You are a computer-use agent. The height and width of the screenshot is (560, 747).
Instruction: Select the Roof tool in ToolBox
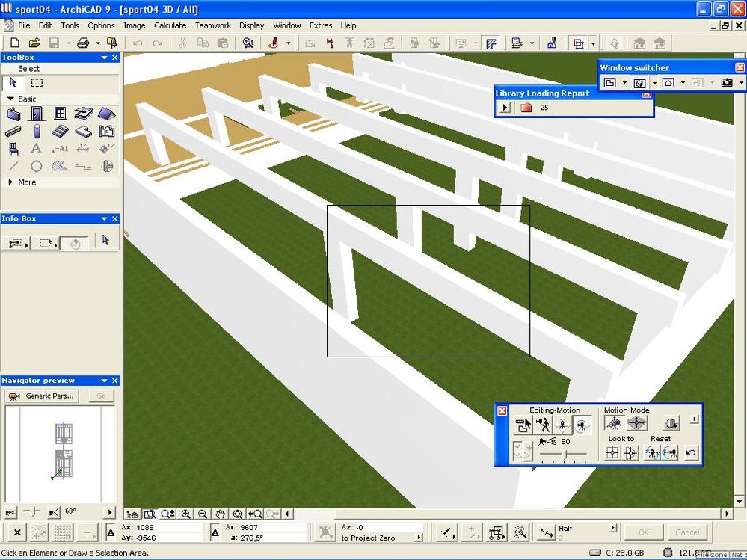106,114
